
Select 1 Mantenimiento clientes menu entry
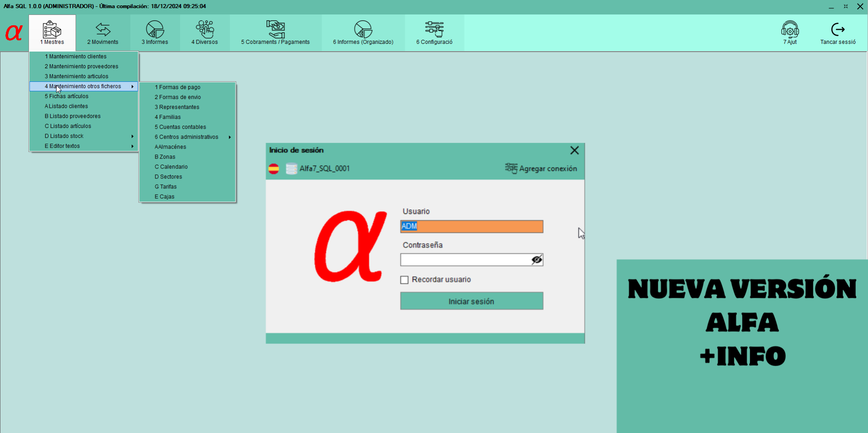[76, 56]
